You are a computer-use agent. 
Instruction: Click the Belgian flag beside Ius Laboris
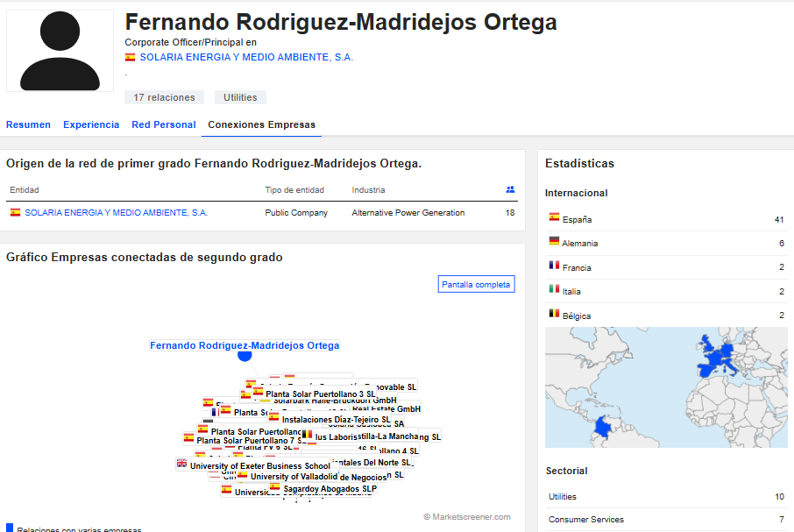[307, 434]
